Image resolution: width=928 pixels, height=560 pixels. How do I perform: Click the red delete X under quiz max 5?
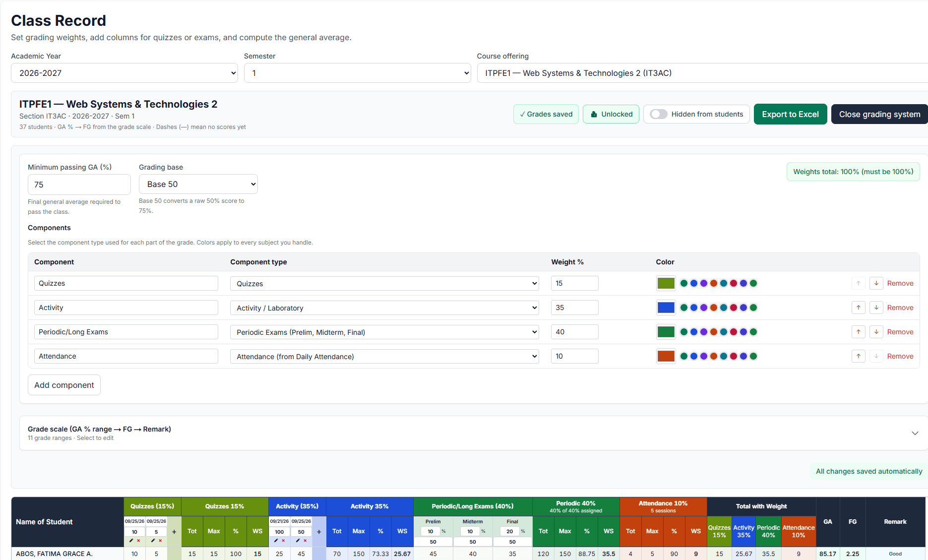160,541
